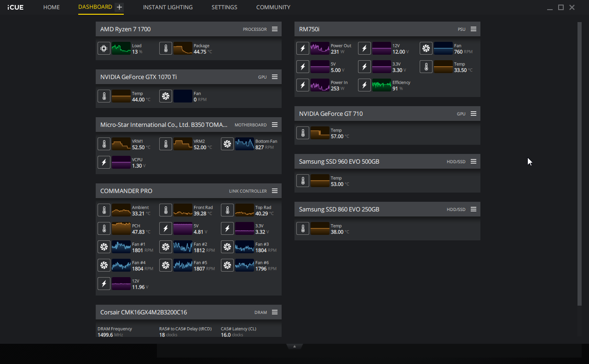Image resolution: width=589 pixels, height=364 pixels.
Task: Click the VRM1 thermometer icon
Action: tap(104, 144)
